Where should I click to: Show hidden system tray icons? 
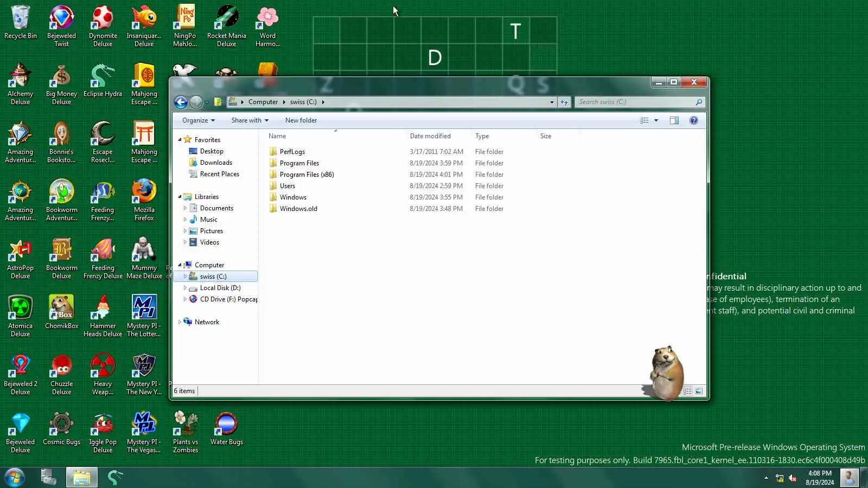pyautogui.click(x=766, y=478)
